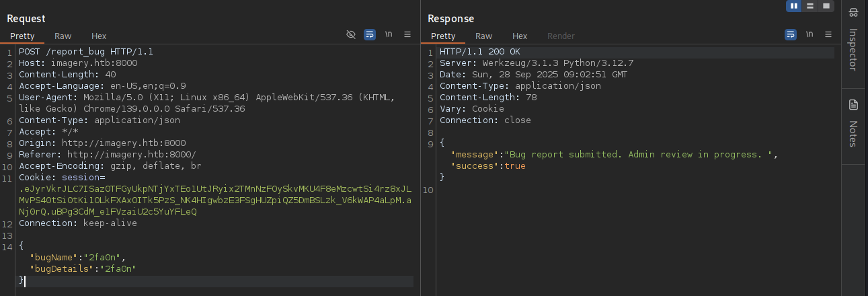Click the bugDetails value in request body

118,268
